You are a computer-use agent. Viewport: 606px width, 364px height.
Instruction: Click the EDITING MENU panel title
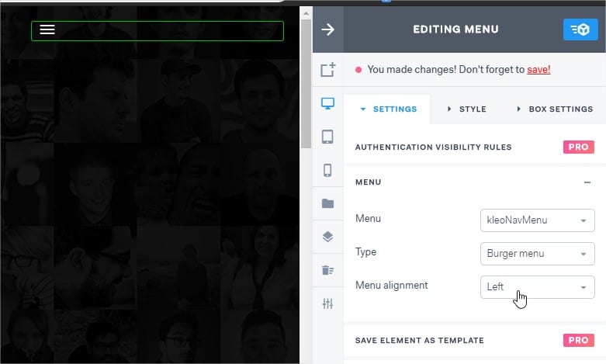455,29
